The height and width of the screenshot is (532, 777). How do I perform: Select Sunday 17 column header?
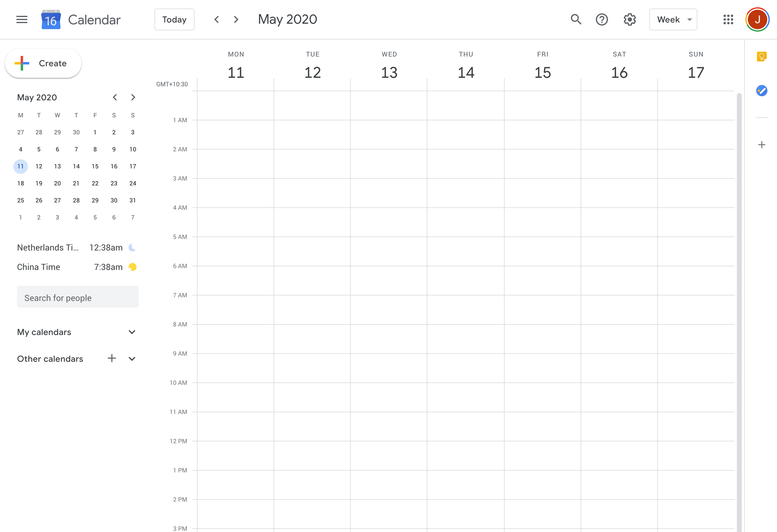(x=696, y=66)
